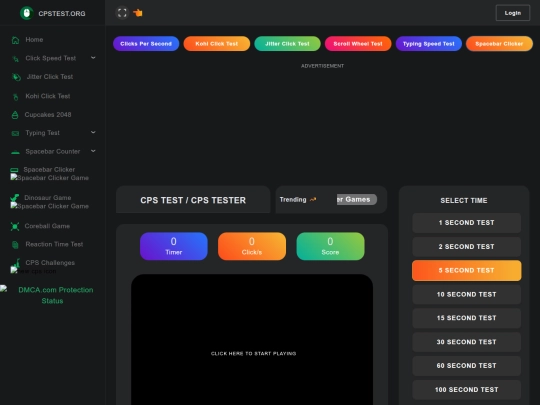Click the orange Click/s counter box
Screen dimensions: 540x405
252,246
